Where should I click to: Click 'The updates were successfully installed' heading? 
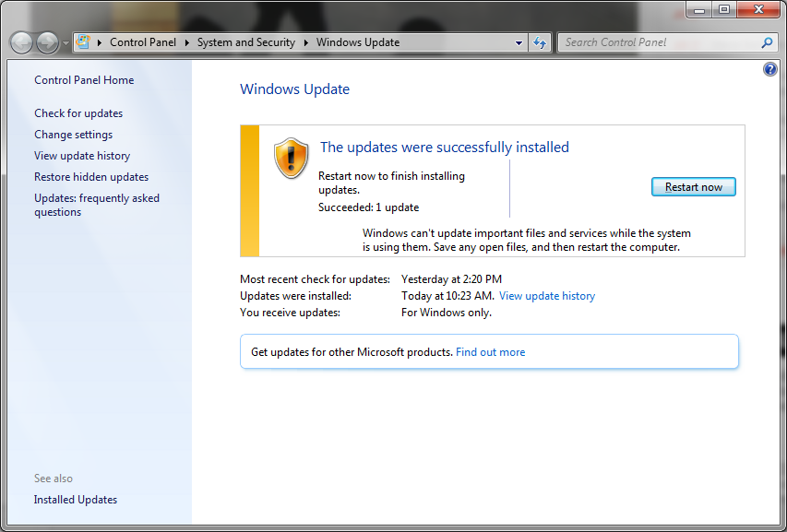[445, 147]
